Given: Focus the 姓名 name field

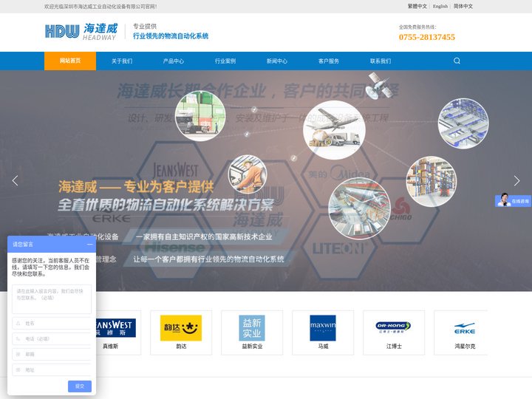Looking at the screenshot, I should point(52,324).
